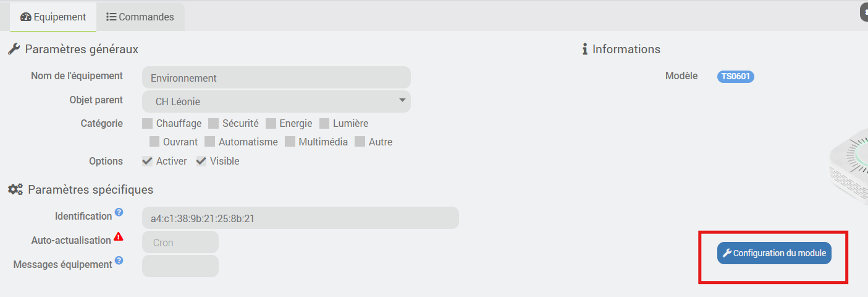This screenshot has width=868, height=297.
Task: Select the Equipement tab
Action: pyautogui.click(x=53, y=17)
